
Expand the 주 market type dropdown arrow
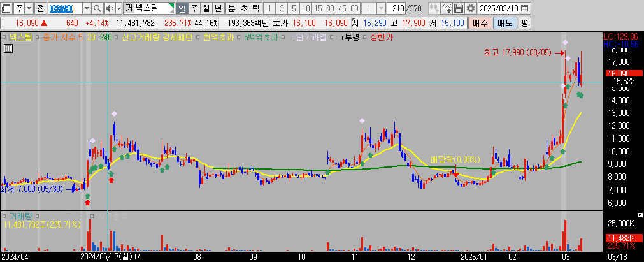click(29, 8)
